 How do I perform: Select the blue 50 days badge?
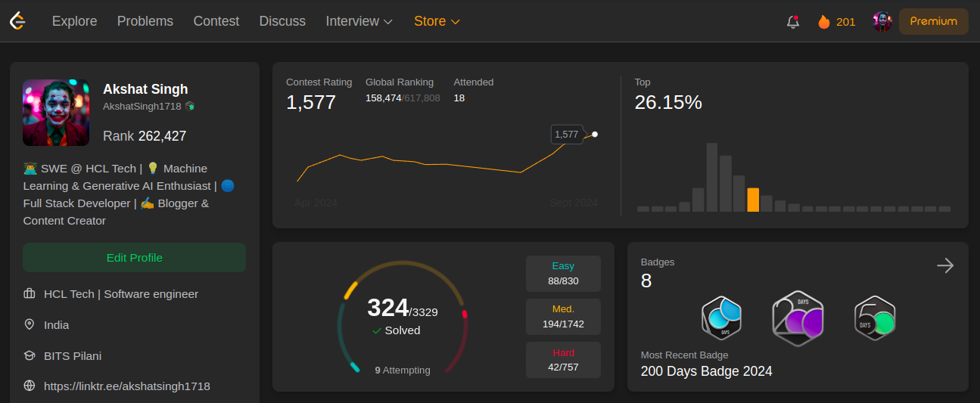click(721, 318)
